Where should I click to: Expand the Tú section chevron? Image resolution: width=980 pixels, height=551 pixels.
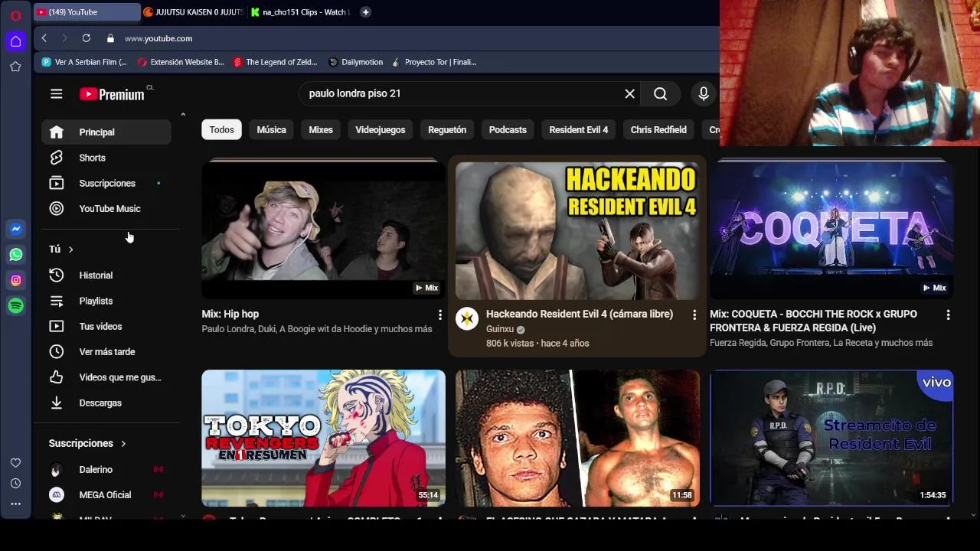[x=70, y=249]
